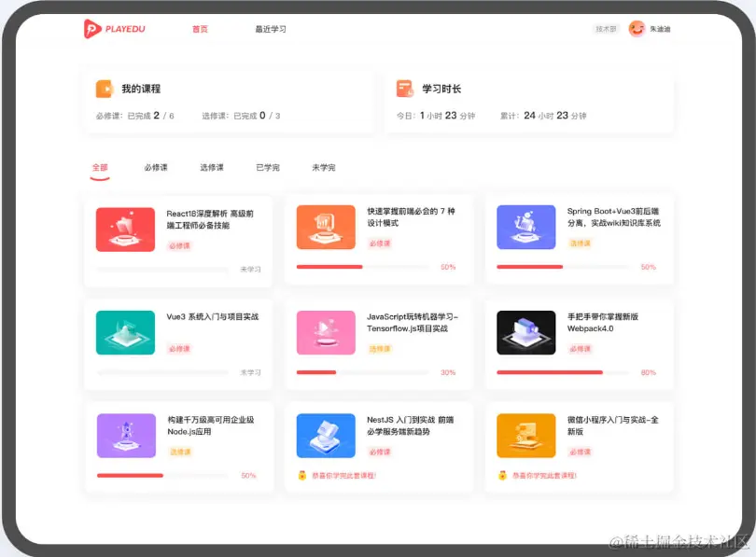The height and width of the screenshot is (557, 756).
Task: Click progress bar of Spring Boot course
Action: coord(563,267)
